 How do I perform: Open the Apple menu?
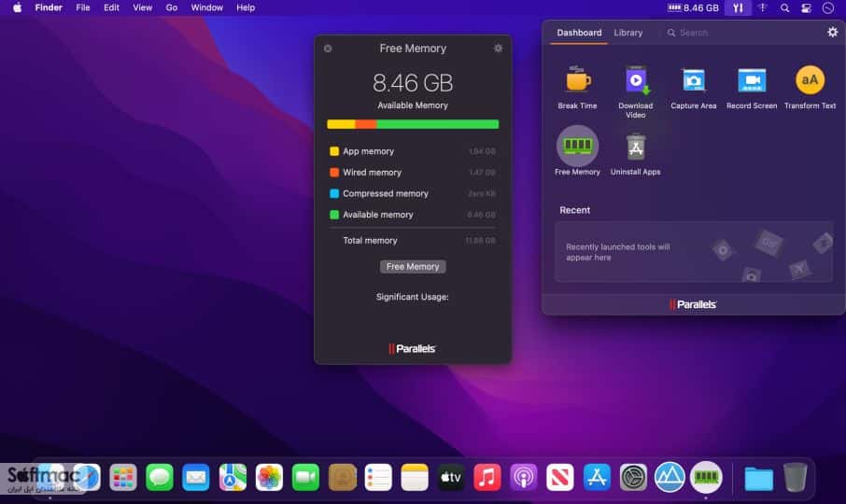pos(17,7)
